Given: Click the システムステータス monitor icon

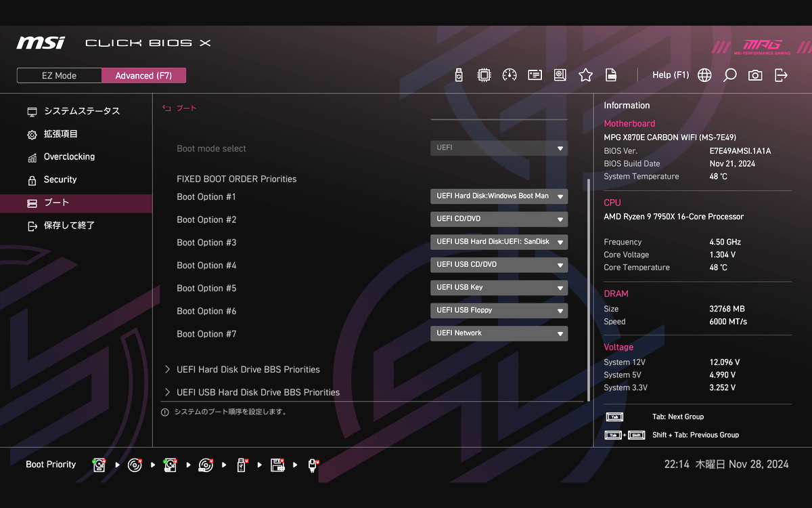Looking at the screenshot, I should [x=32, y=112].
